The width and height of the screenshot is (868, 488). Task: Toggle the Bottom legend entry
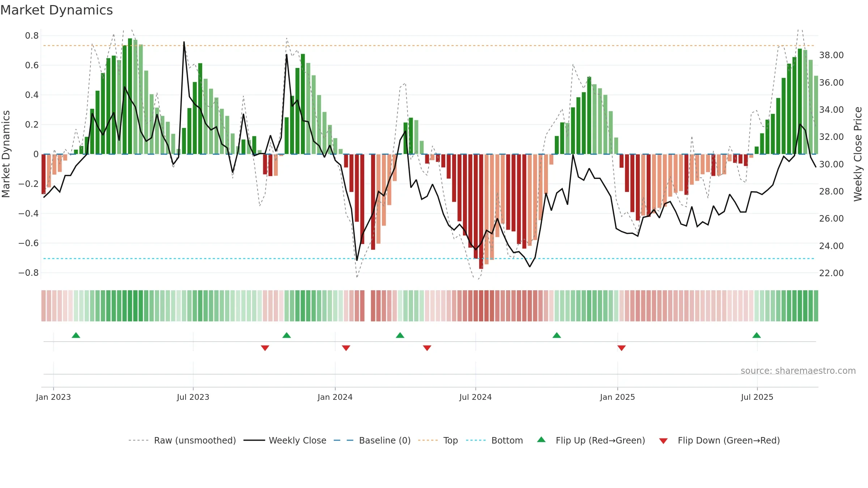(494, 440)
